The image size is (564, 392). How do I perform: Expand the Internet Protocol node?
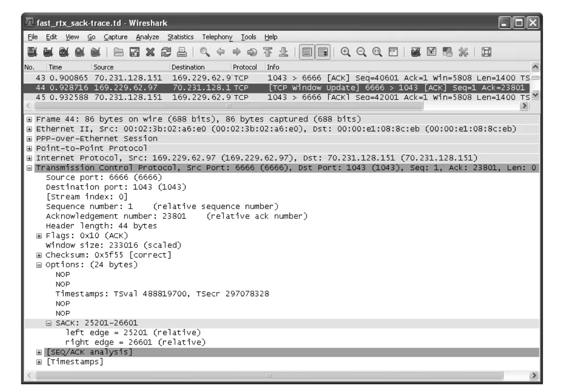(x=29, y=158)
